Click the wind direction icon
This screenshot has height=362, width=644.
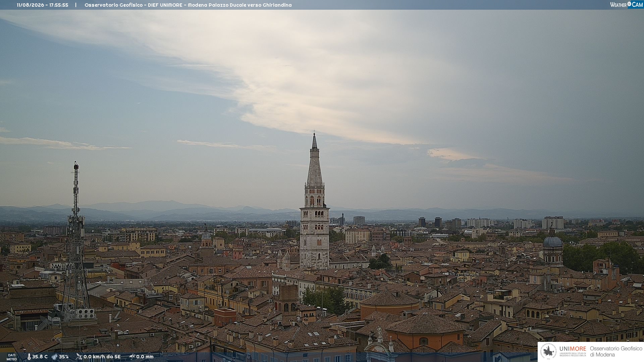(x=79, y=357)
